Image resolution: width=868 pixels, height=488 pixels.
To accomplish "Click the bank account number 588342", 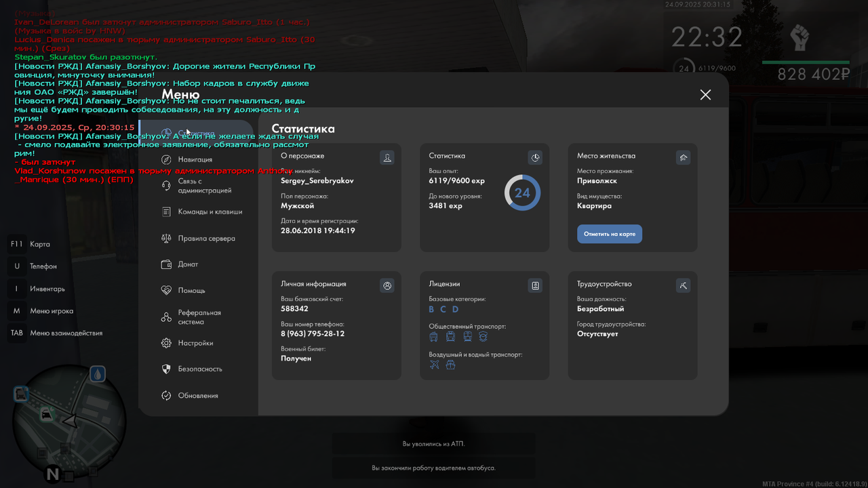I will [x=295, y=308].
